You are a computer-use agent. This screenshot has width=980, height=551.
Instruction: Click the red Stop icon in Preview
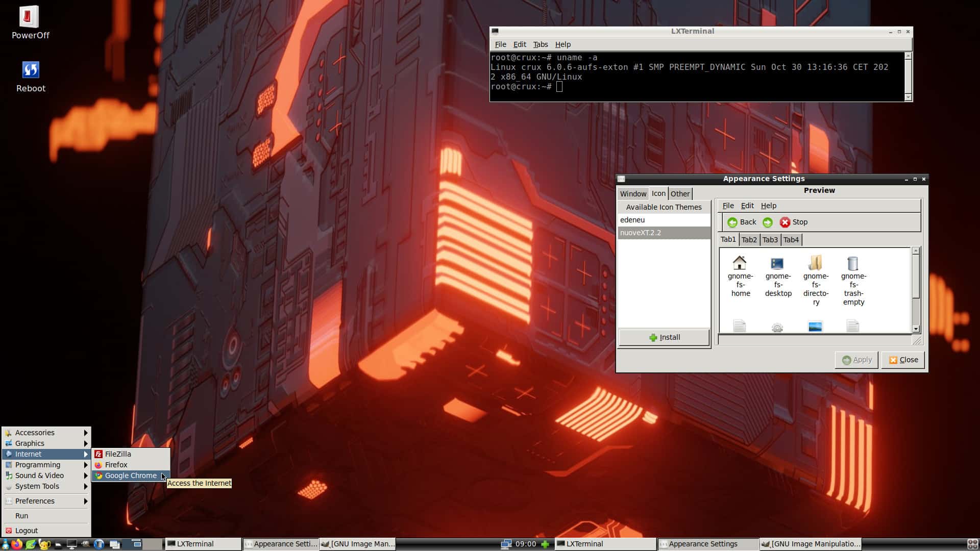pos(785,222)
